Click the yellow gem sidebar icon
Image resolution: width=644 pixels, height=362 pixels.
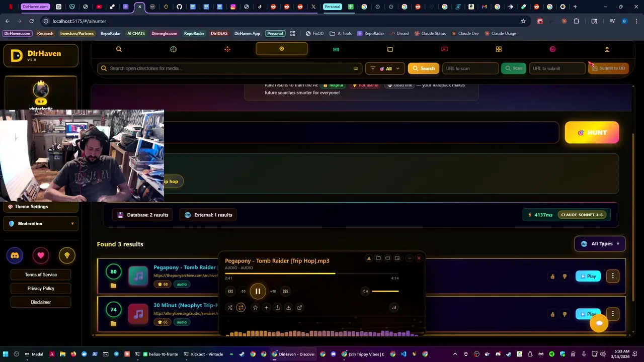67,255
